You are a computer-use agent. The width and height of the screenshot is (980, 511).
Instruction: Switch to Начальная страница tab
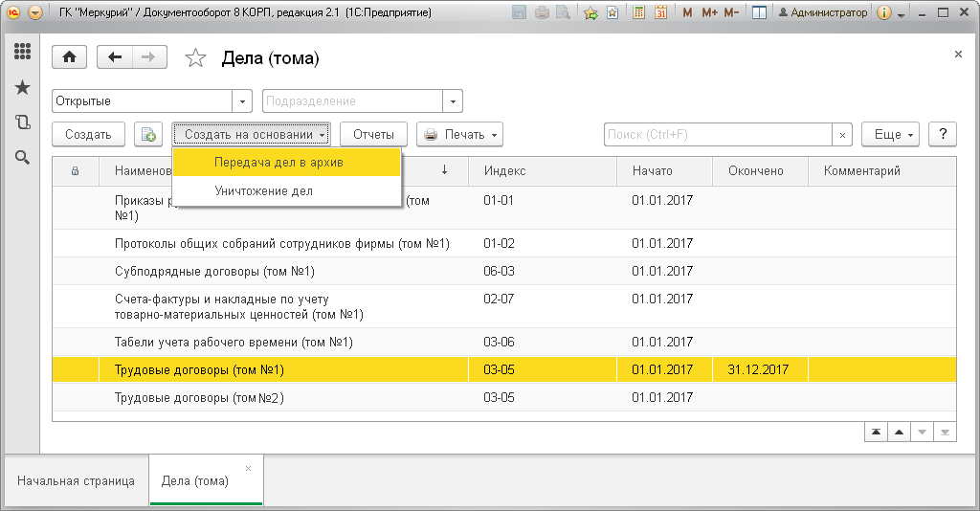tap(77, 481)
